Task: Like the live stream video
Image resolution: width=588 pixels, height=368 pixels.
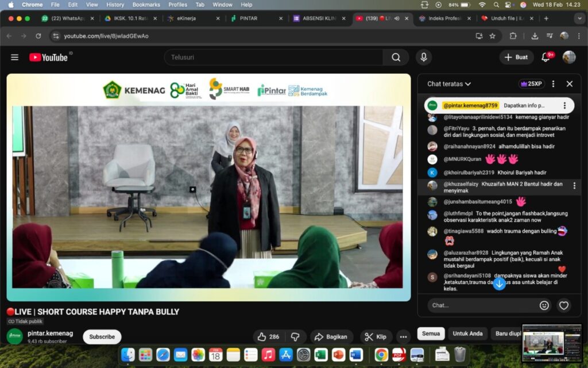Action: click(x=268, y=337)
